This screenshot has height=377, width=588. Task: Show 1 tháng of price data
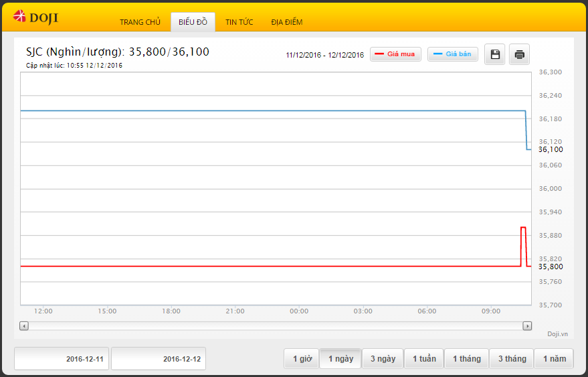(x=466, y=359)
